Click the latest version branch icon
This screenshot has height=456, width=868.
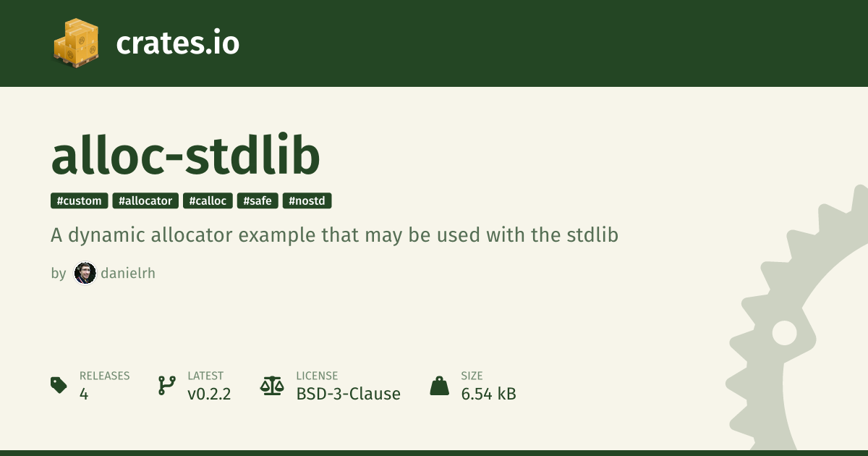[167, 385]
